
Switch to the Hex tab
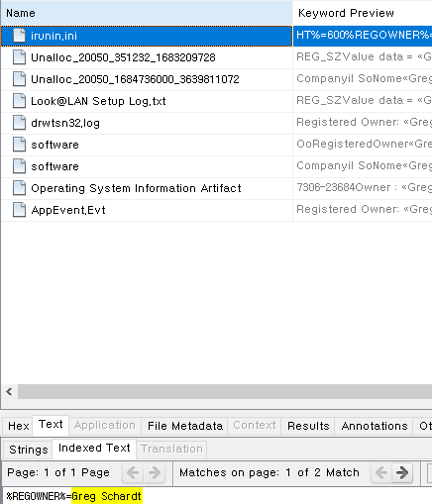(x=19, y=426)
